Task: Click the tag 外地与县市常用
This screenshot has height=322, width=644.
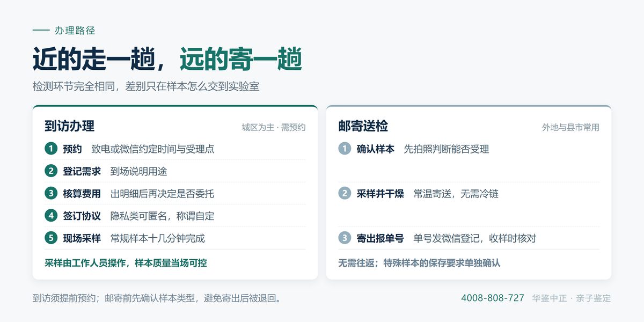Action: click(570, 128)
